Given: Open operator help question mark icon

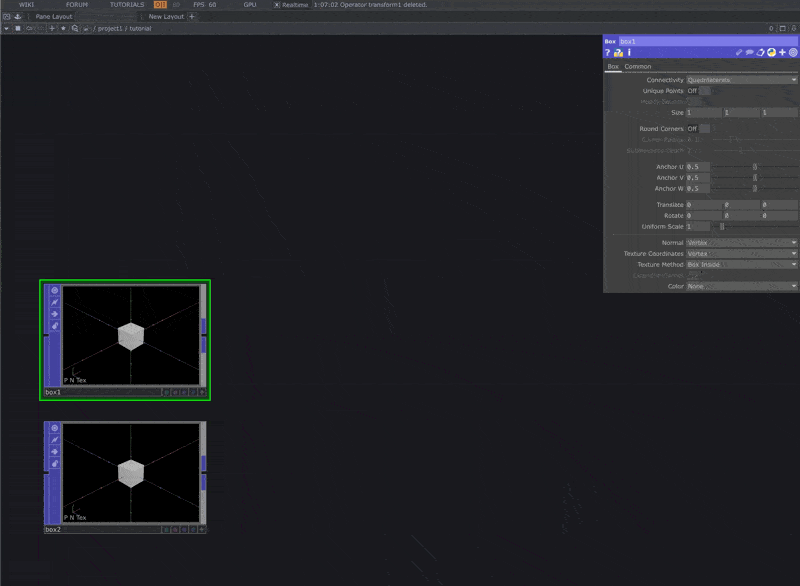Looking at the screenshot, I should tap(608, 53).
